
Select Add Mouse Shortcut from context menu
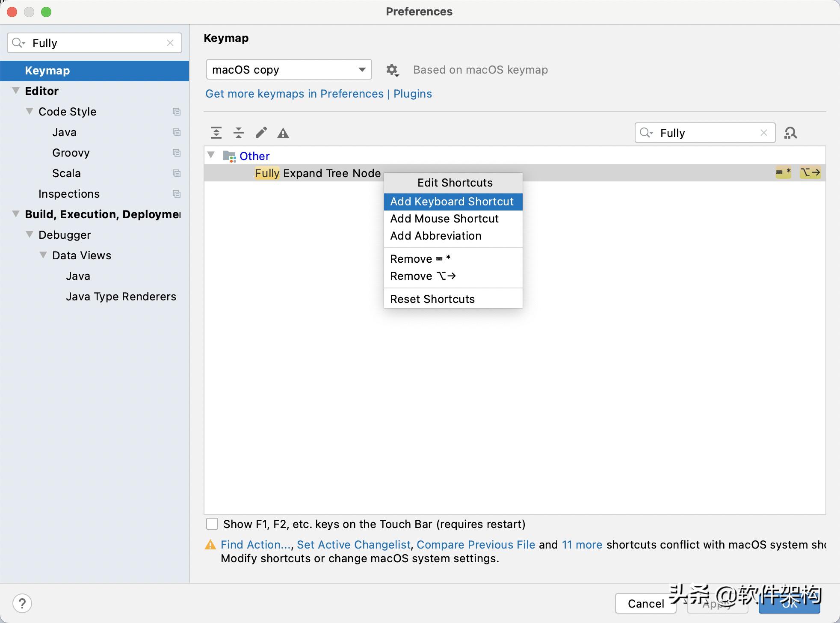click(444, 219)
